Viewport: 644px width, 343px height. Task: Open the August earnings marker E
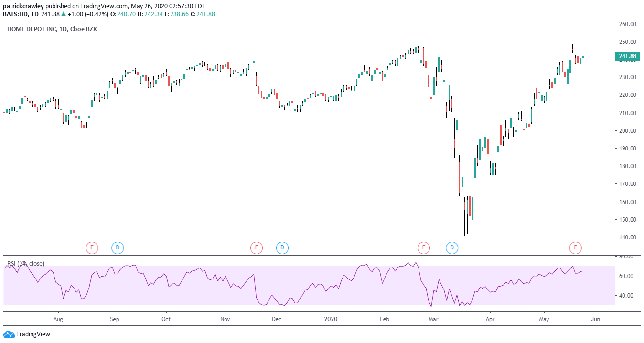[x=92, y=247]
